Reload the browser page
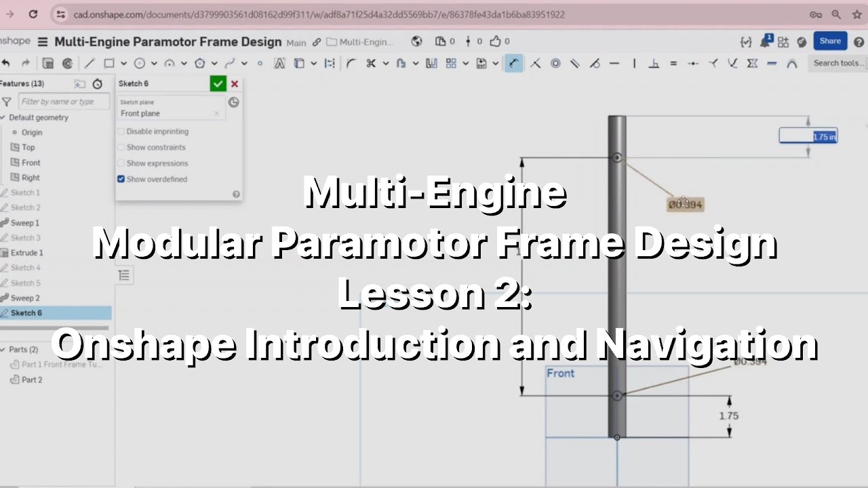The image size is (868, 488). coord(33,14)
